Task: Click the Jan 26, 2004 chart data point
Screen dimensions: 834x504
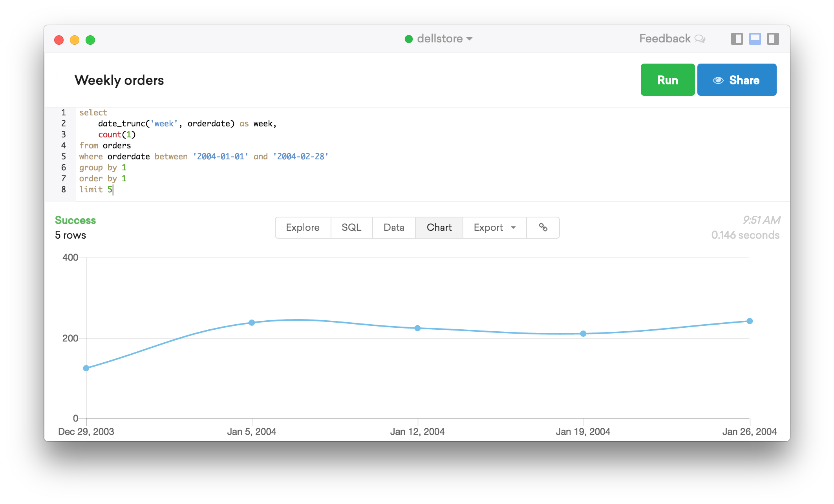Action: pos(750,321)
